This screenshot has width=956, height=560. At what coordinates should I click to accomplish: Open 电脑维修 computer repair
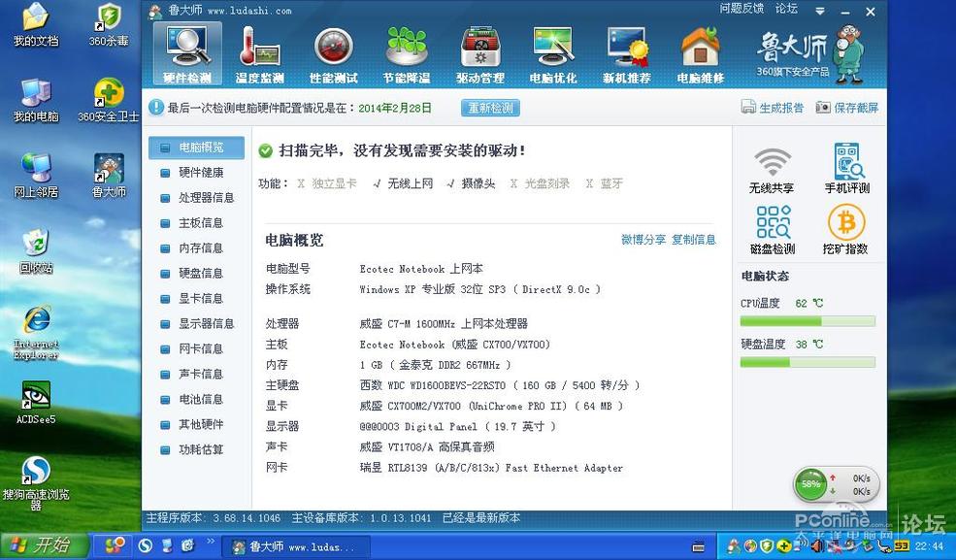(x=701, y=54)
